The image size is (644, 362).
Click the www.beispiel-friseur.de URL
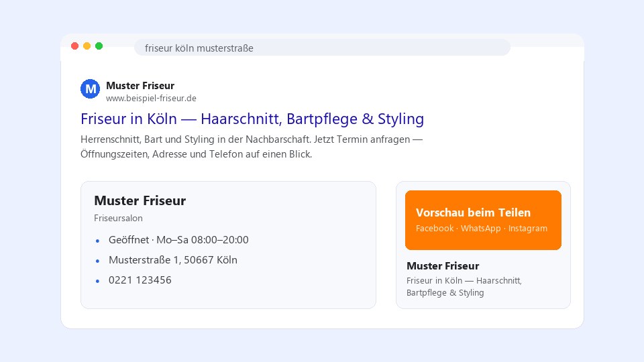point(151,99)
